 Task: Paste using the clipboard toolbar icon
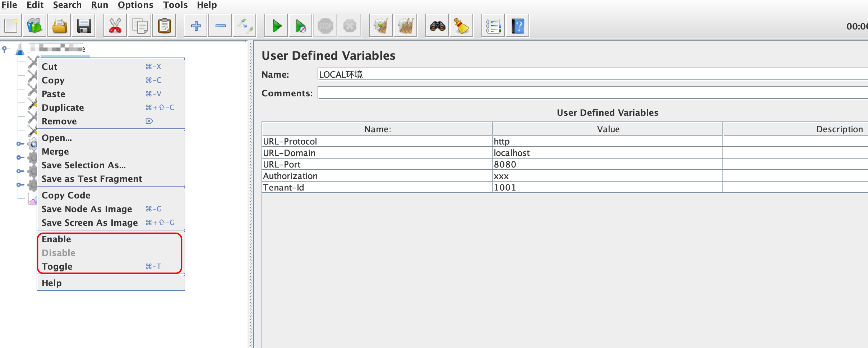(164, 26)
